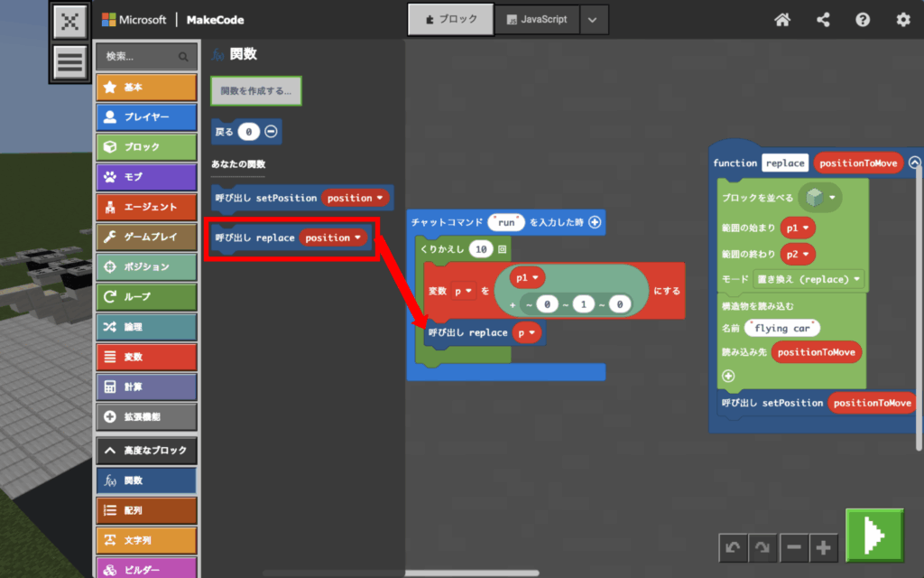Click the Redo arrow button

pyautogui.click(x=762, y=546)
